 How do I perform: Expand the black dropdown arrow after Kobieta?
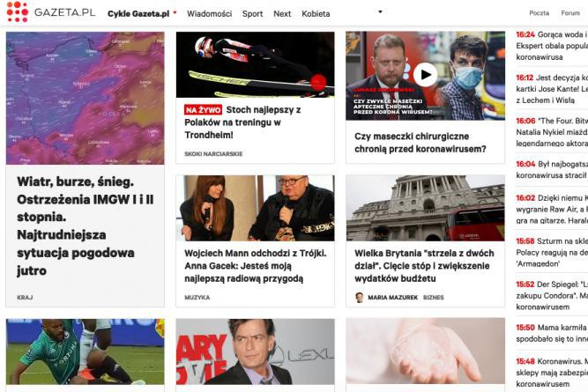pos(380,12)
